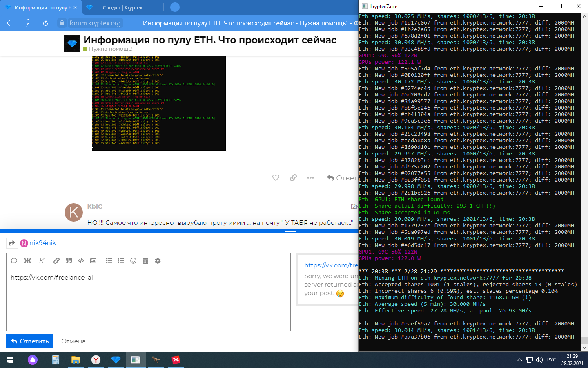Image resolution: width=588 pixels, height=368 pixels.
Task: Show more post actions (three dots)
Action: (x=310, y=177)
